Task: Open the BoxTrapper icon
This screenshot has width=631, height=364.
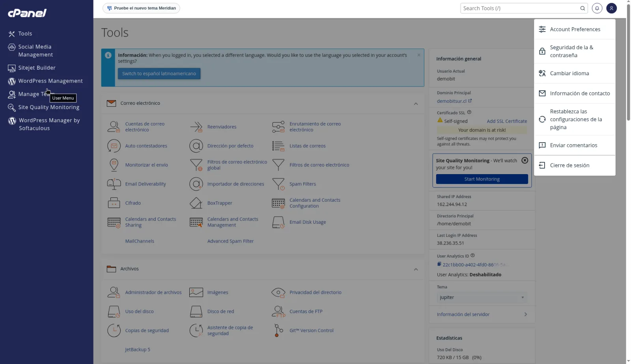Action: [x=196, y=203]
